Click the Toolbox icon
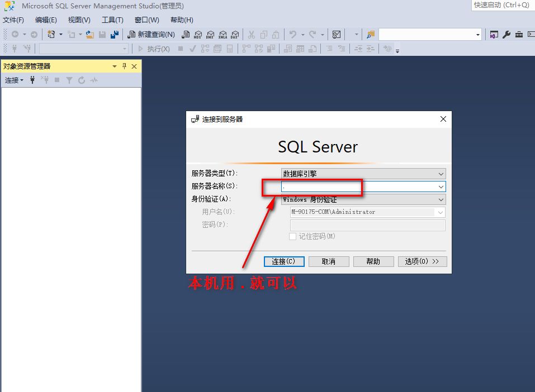This screenshot has width=535, height=392. click(x=519, y=35)
